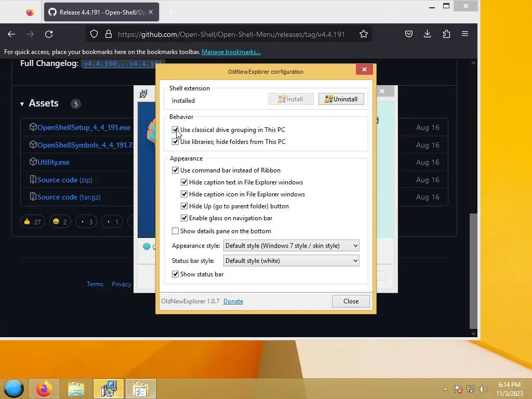532x399 pixels.
Task: Open Firefox from the taskbar
Action: coord(44,389)
